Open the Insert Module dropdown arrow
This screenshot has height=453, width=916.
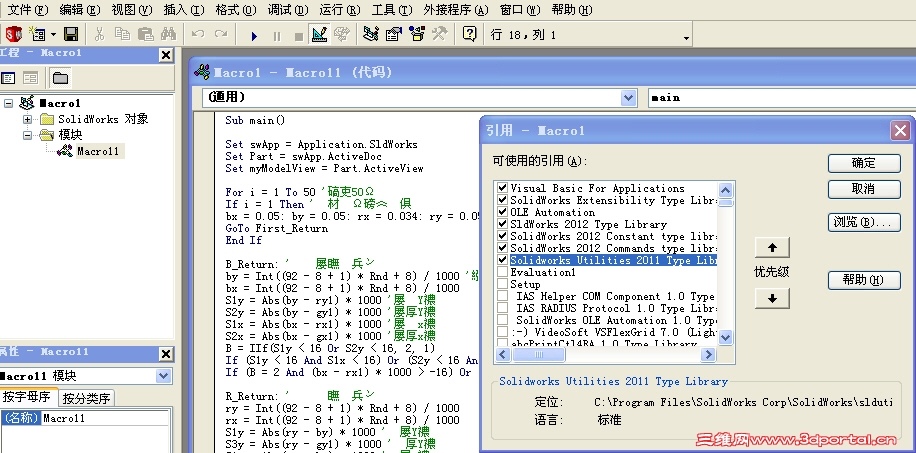53,35
